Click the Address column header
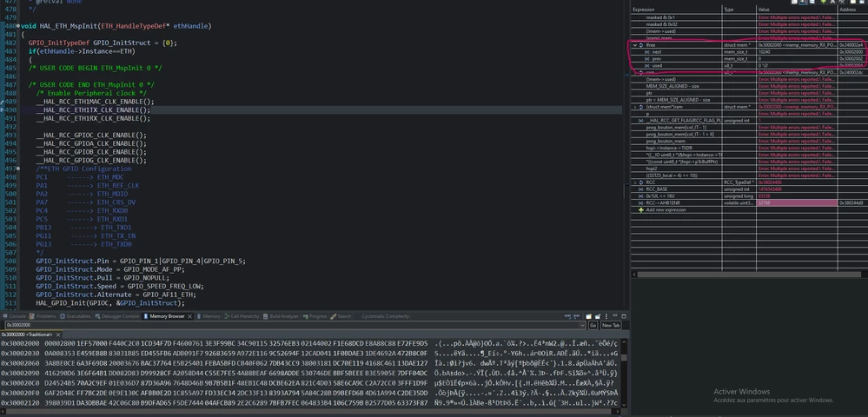868x417 pixels. tap(852, 10)
